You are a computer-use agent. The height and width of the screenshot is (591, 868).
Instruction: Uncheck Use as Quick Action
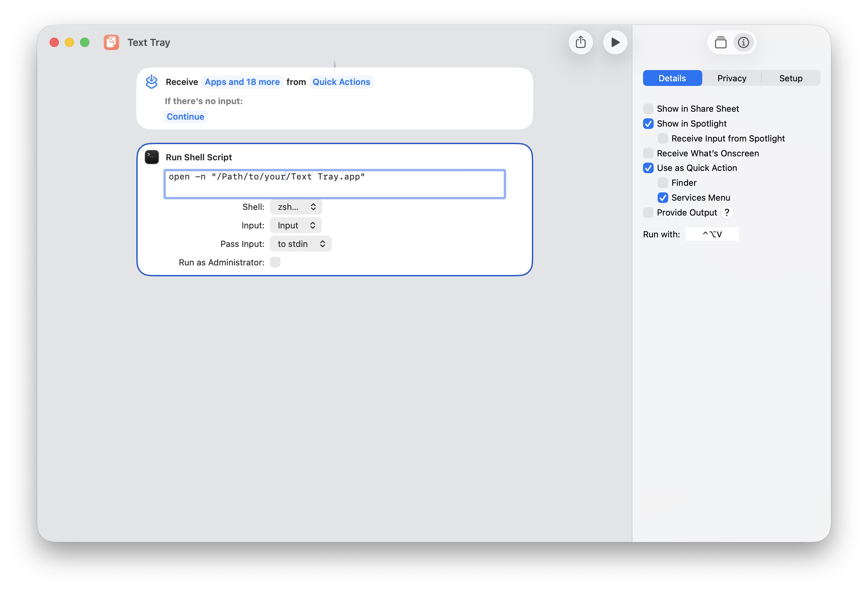pyautogui.click(x=648, y=168)
